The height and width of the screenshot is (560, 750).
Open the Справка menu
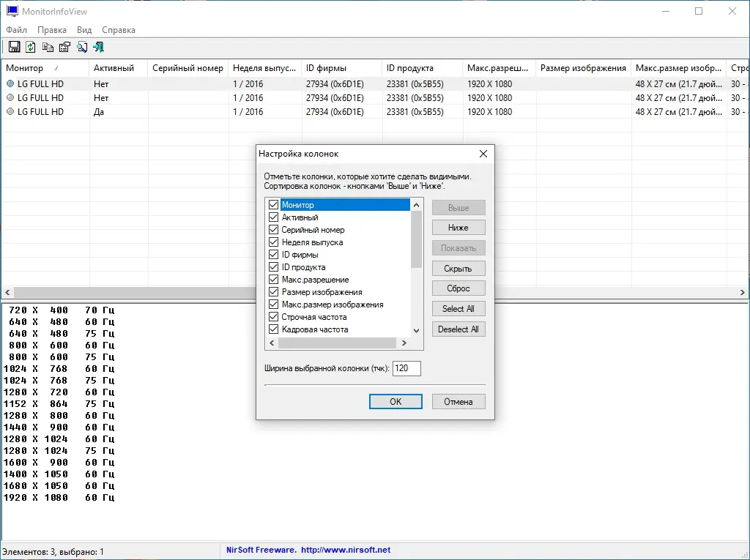pyautogui.click(x=119, y=30)
